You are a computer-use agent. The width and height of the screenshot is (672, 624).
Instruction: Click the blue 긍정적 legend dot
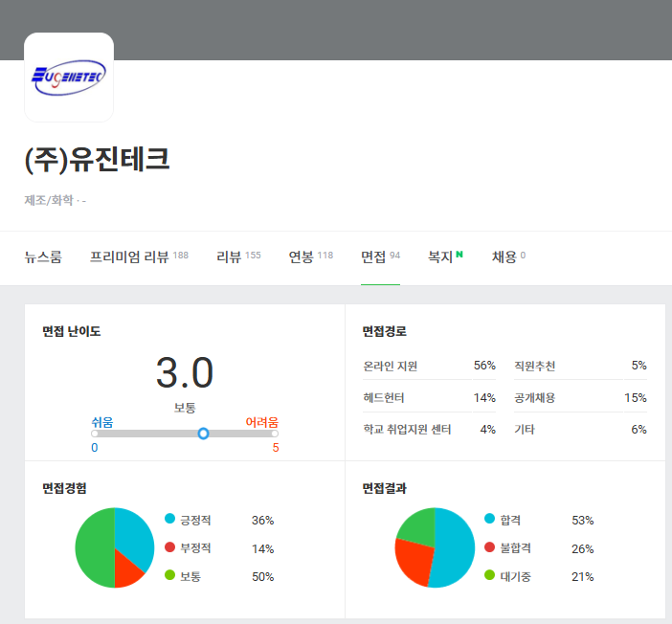[x=169, y=519]
